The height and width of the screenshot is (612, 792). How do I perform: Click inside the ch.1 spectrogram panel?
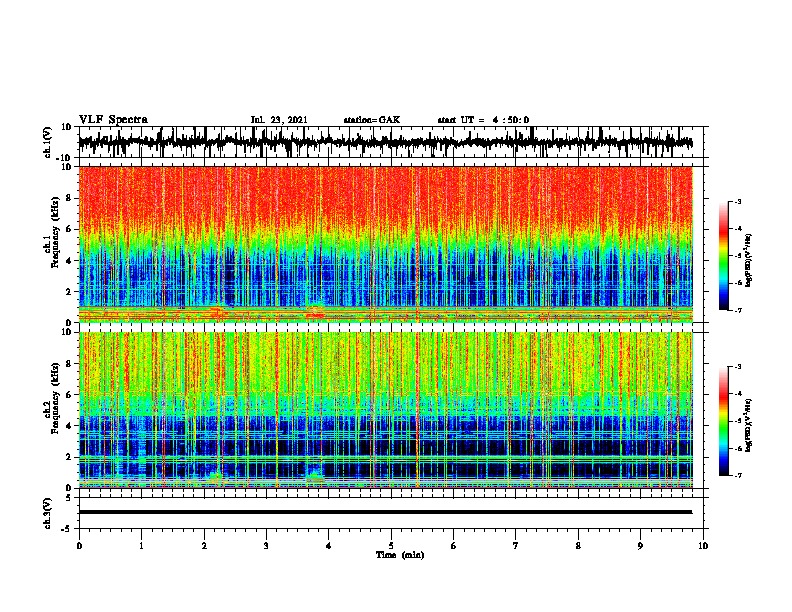click(386, 244)
